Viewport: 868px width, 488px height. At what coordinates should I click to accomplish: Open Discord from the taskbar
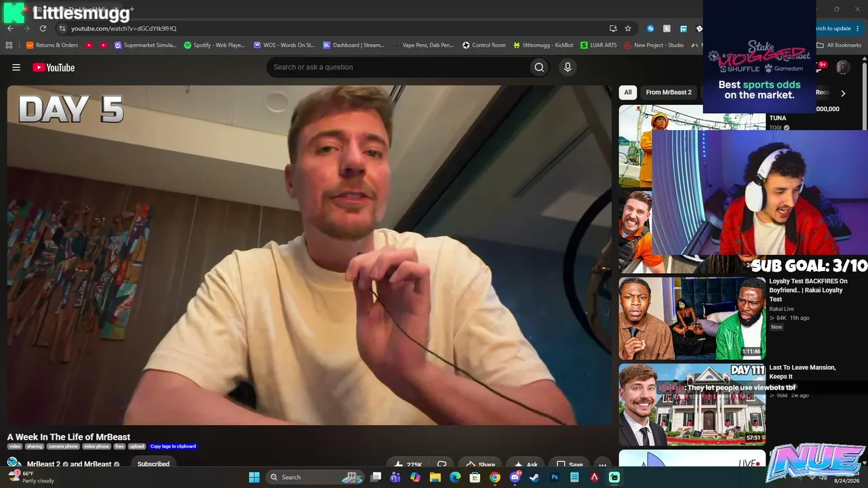pyautogui.click(x=515, y=477)
